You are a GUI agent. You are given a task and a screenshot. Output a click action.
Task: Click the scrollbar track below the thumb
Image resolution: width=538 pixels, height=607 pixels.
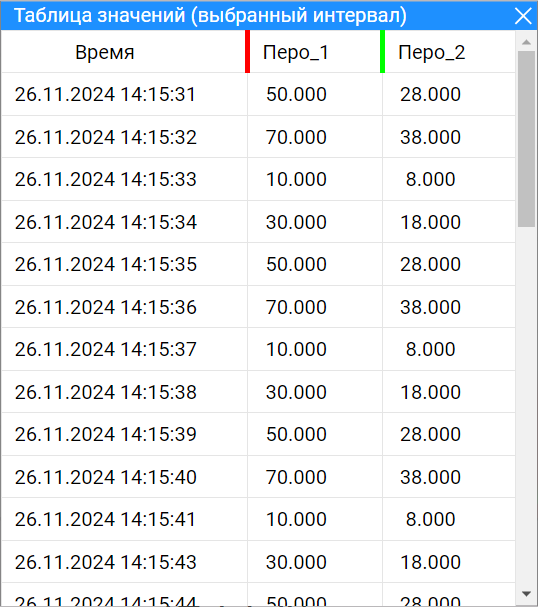[526, 406]
